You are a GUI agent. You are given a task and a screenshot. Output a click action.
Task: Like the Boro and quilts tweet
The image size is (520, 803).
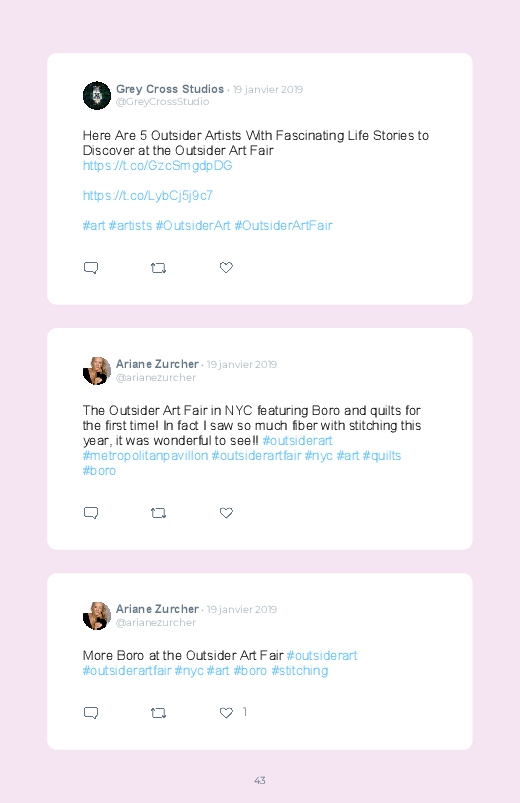(x=226, y=513)
